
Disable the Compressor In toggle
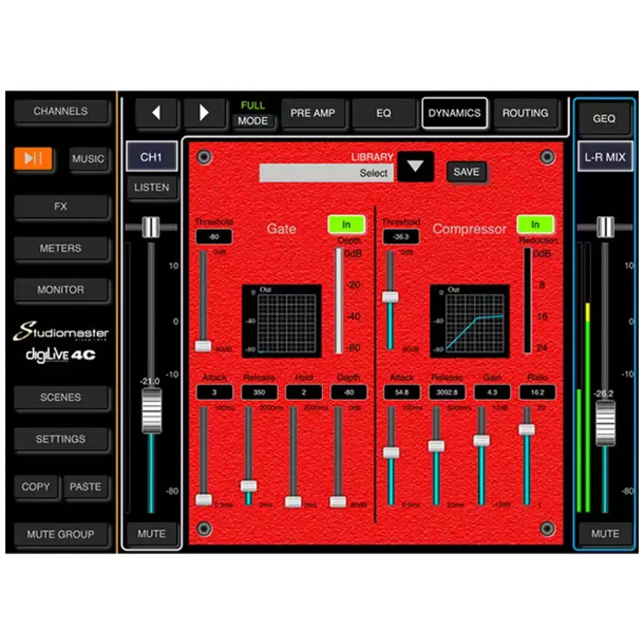(x=535, y=224)
